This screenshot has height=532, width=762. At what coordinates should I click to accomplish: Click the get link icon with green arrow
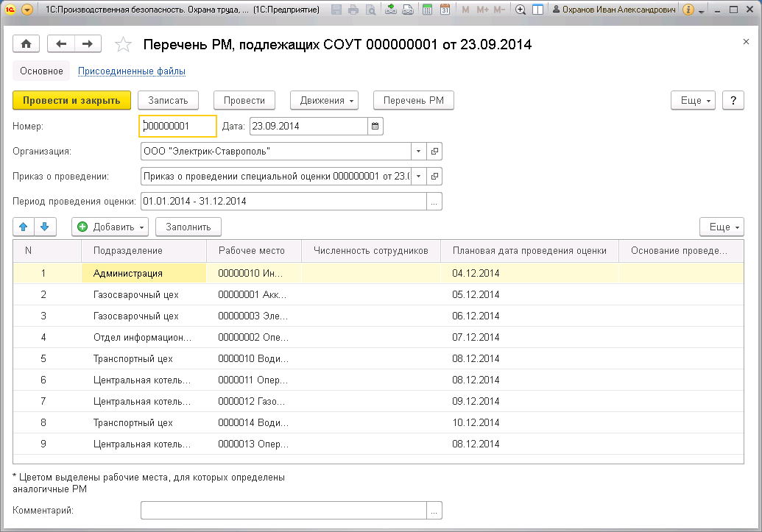(x=391, y=10)
